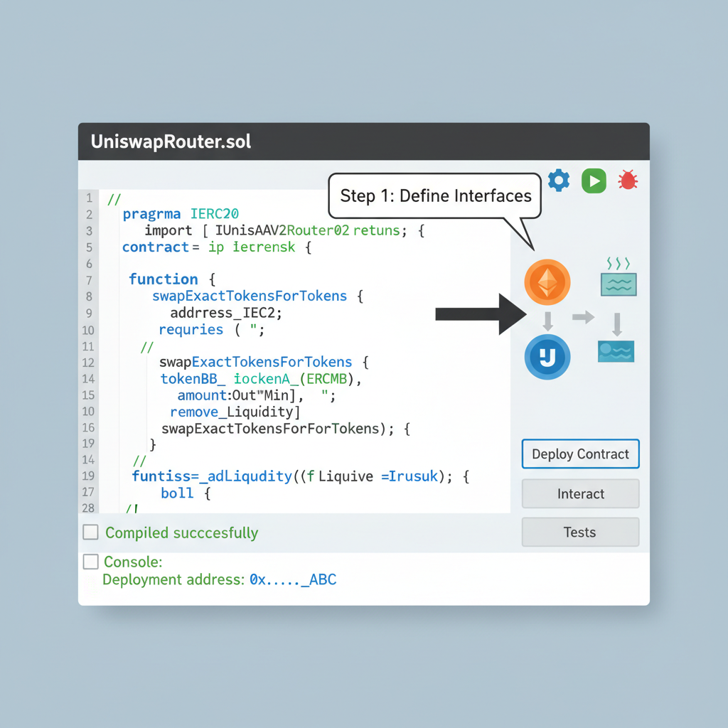This screenshot has height=728, width=728.
Task: Click the Interact button
Action: (580, 493)
